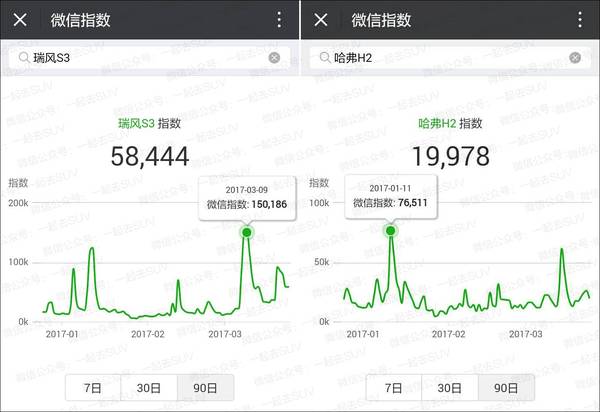Tap the search magnifier icon beside 瑞风S3
This screenshot has height=412, width=600.
24,58
